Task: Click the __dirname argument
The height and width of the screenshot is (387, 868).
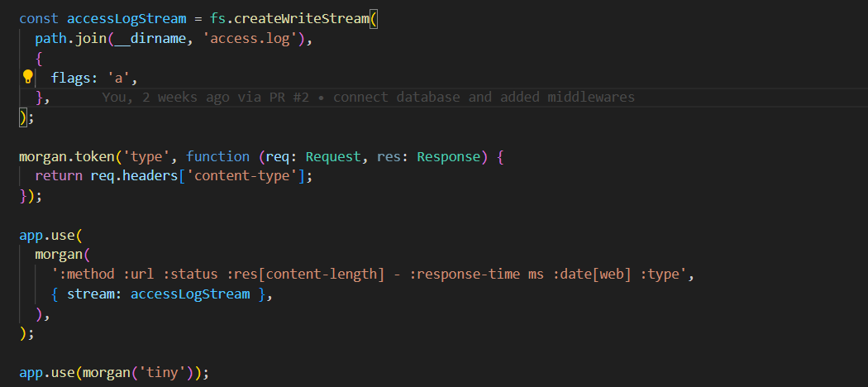Action: (150, 39)
